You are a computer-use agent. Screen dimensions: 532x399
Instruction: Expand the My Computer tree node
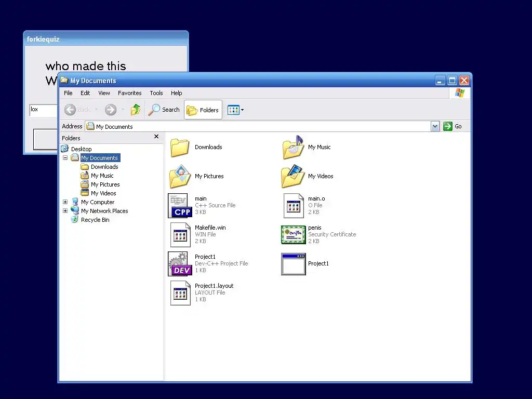(65, 202)
